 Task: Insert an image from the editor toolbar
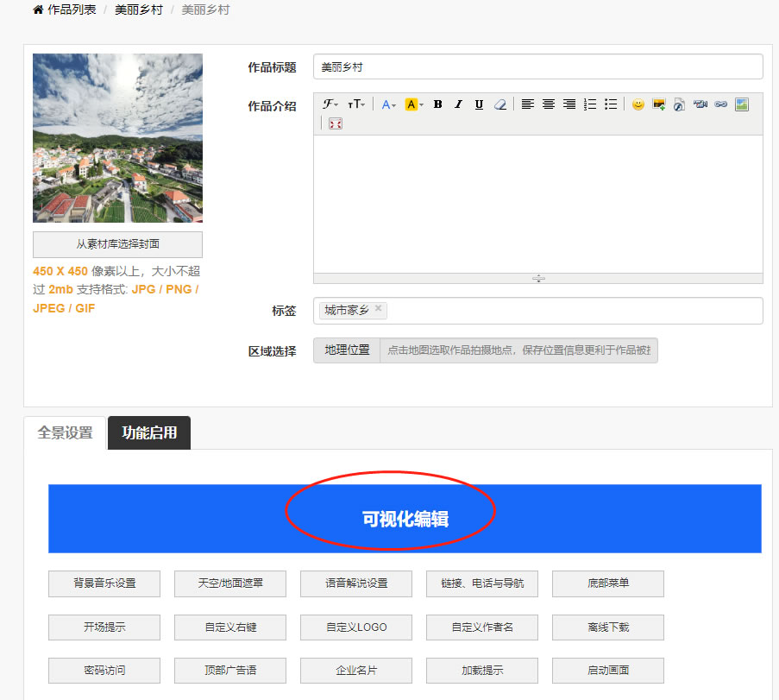(x=742, y=104)
